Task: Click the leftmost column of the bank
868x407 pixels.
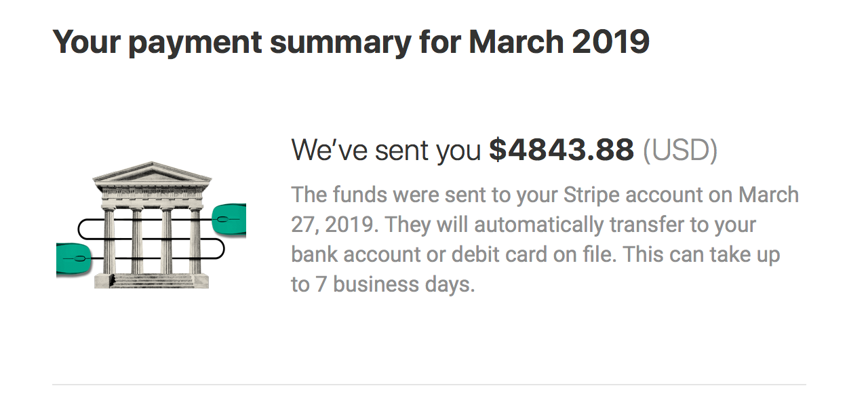Action: coord(108,241)
